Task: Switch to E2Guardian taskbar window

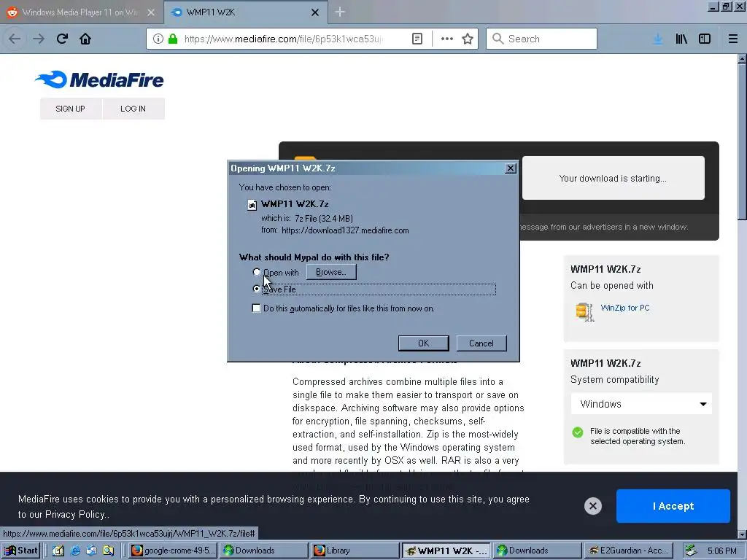Action: point(629,551)
